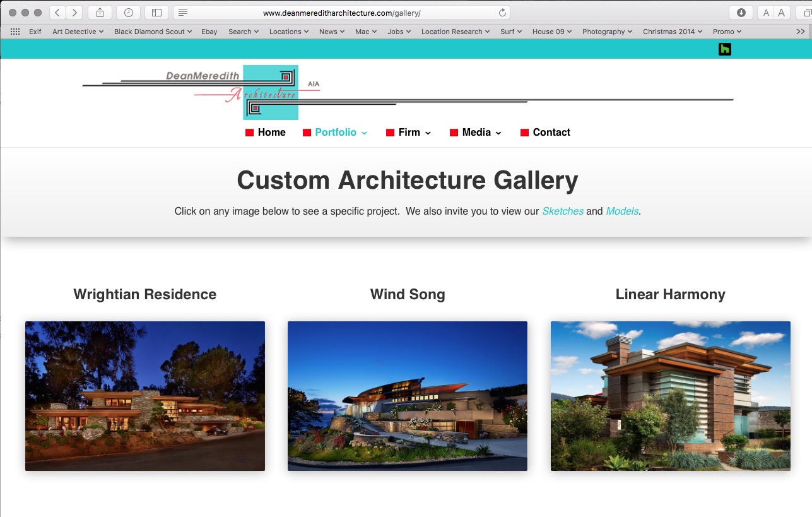The width and height of the screenshot is (812, 517).
Task: Open the Wrightian Residence photo
Action: 145,396
